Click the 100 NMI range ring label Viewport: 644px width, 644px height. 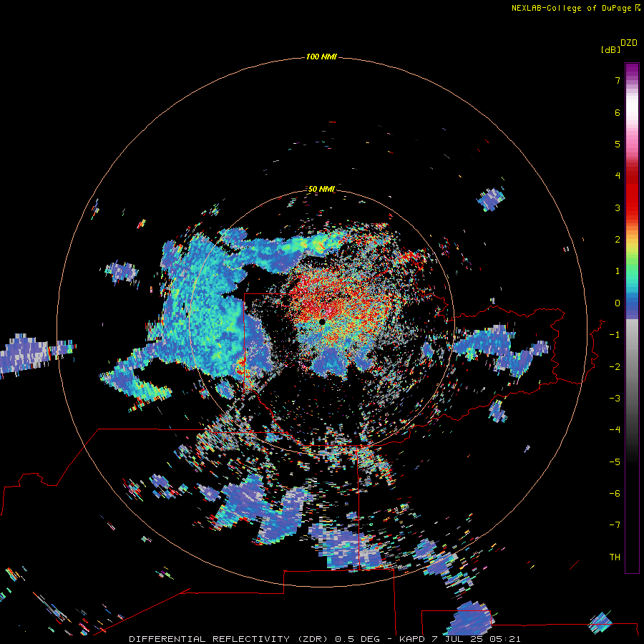click(321, 57)
